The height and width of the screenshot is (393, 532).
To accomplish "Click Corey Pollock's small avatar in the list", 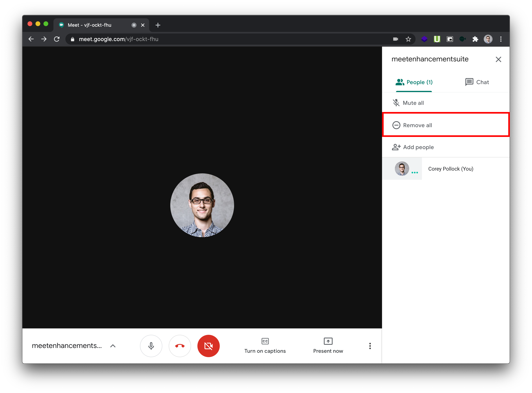I will [x=402, y=169].
